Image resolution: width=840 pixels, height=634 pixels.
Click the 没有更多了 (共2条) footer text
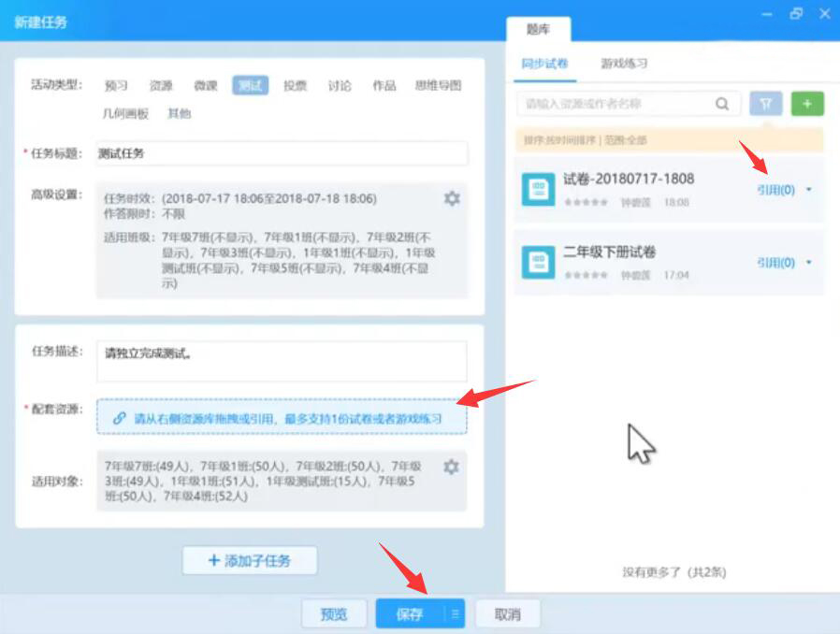[x=673, y=572]
